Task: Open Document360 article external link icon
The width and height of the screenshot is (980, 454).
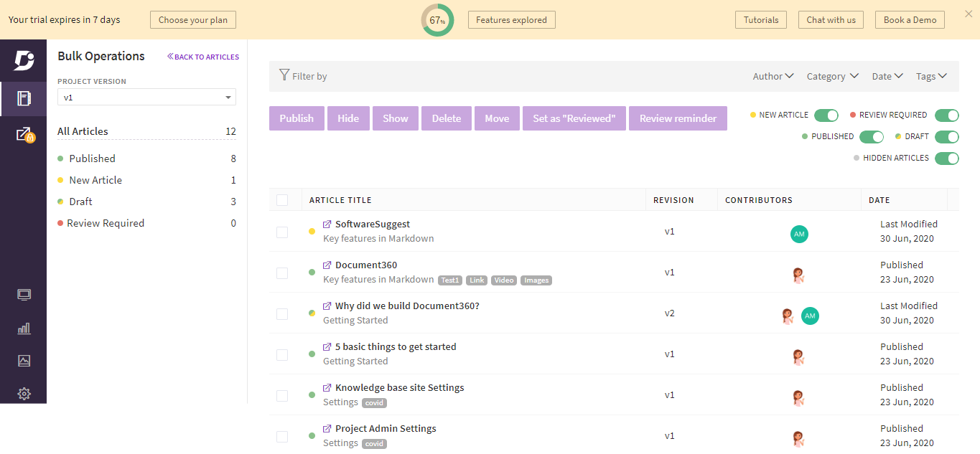Action: 327,265
